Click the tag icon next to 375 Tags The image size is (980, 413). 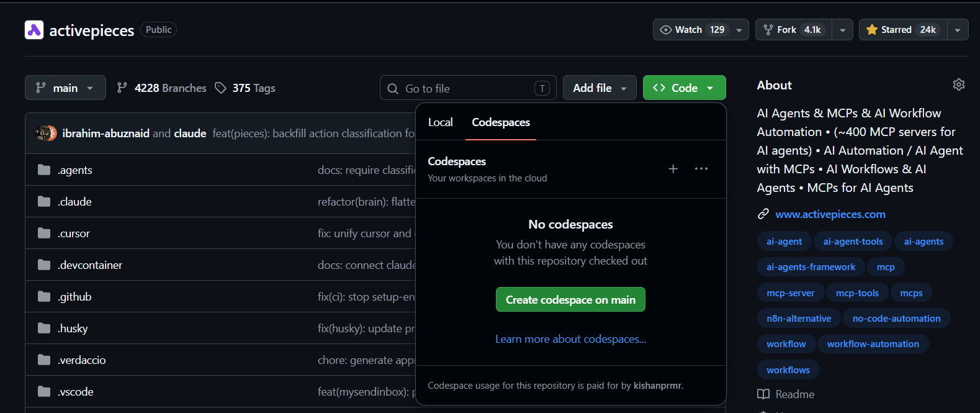220,88
